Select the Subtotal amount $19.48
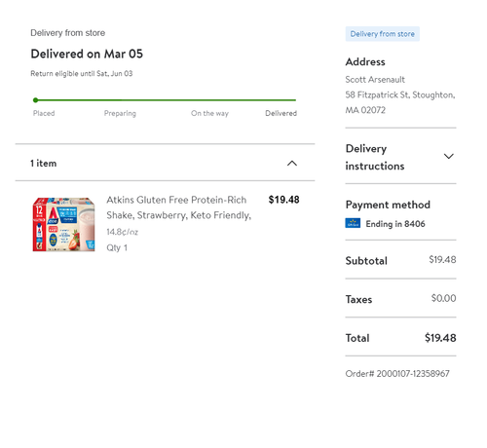This screenshot has height=448, width=487. pos(442,259)
